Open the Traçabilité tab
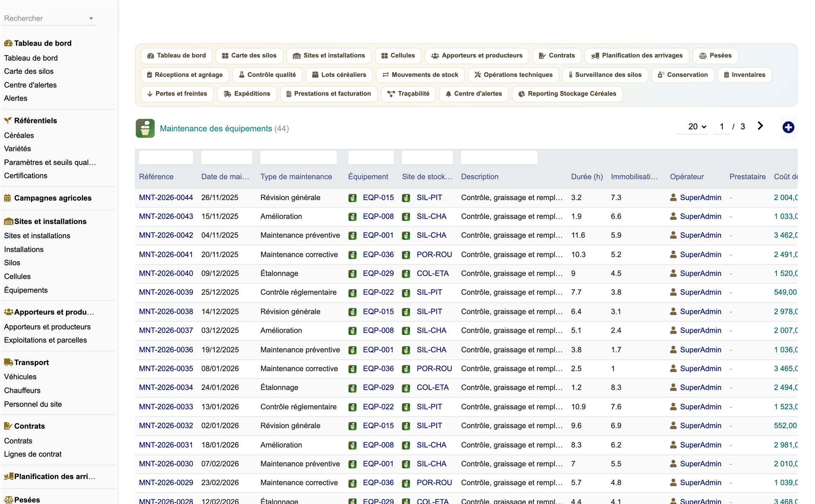The height and width of the screenshot is (504, 815). (x=408, y=93)
